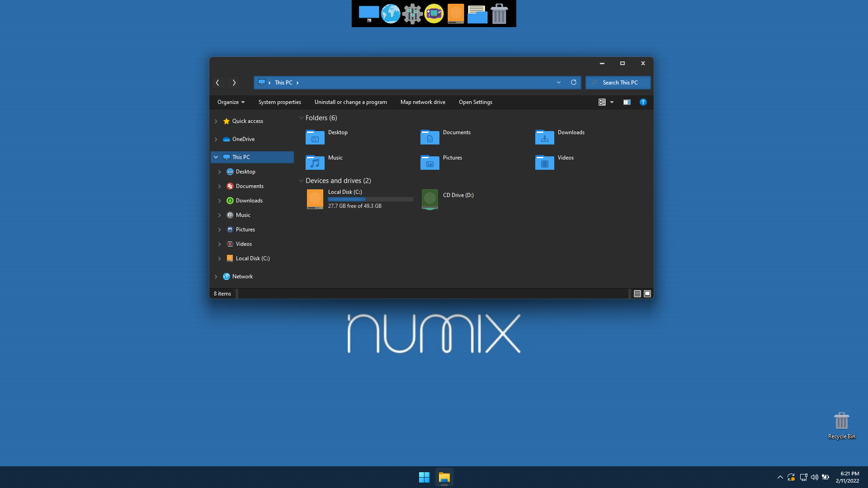Click the Windows Start button on the taskbar
Viewport: 868px width, 488px height.
click(424, 477)
